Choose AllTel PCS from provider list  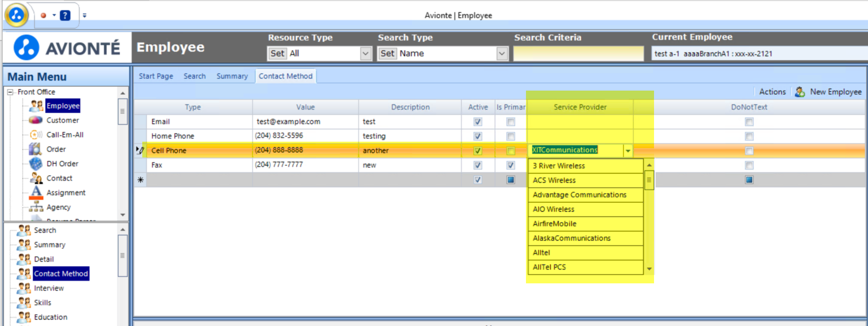(x=586, y=267)
